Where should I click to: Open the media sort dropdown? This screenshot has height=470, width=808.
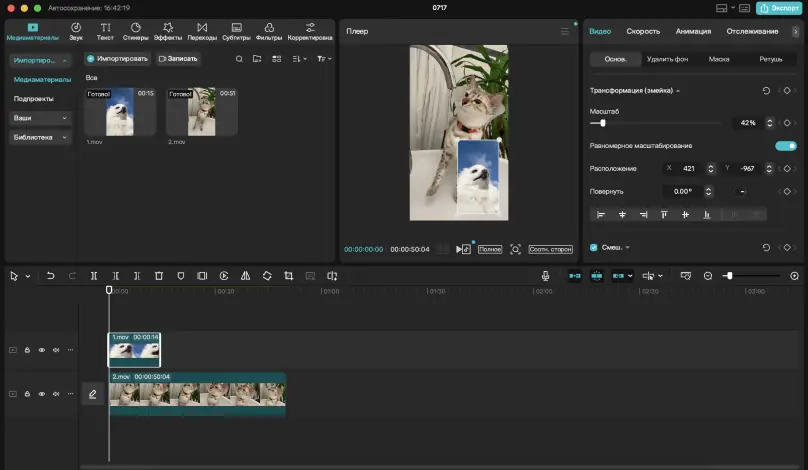pyautogui.click(x=299, y=59)
